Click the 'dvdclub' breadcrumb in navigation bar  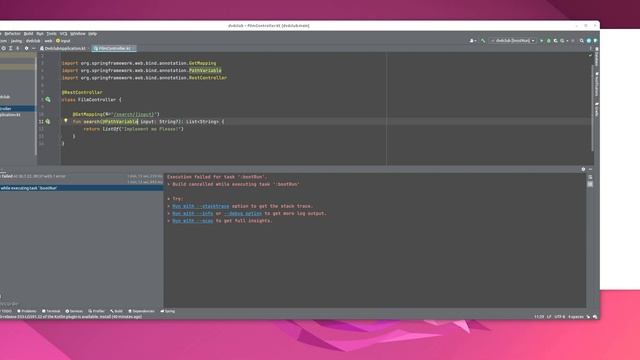tap(33, 41)
